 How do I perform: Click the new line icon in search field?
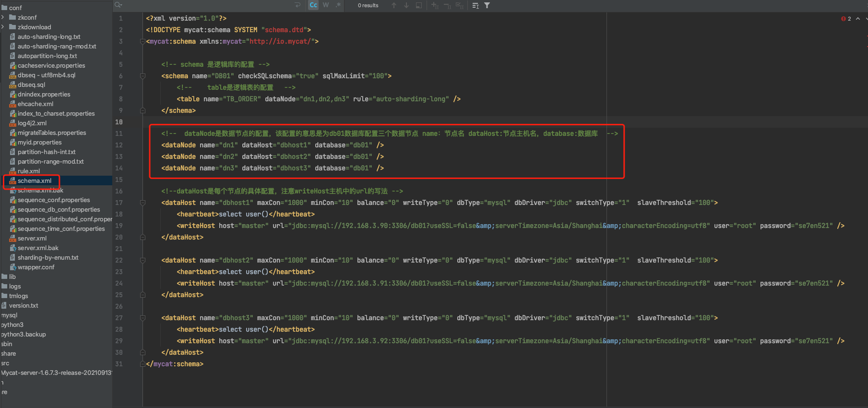click(x=297, y=5)
